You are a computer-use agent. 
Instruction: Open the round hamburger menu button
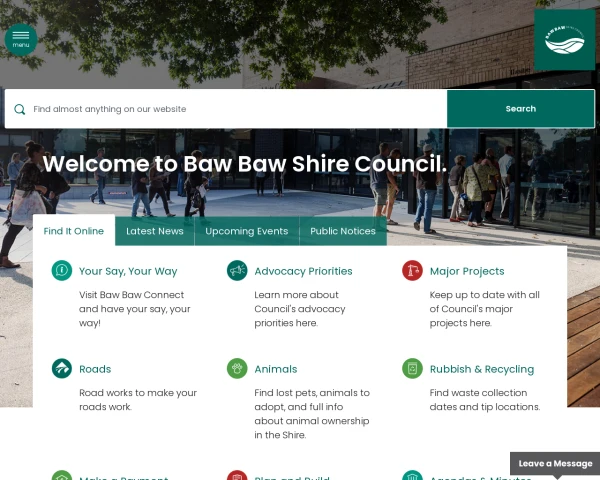(x=21, y=40)
